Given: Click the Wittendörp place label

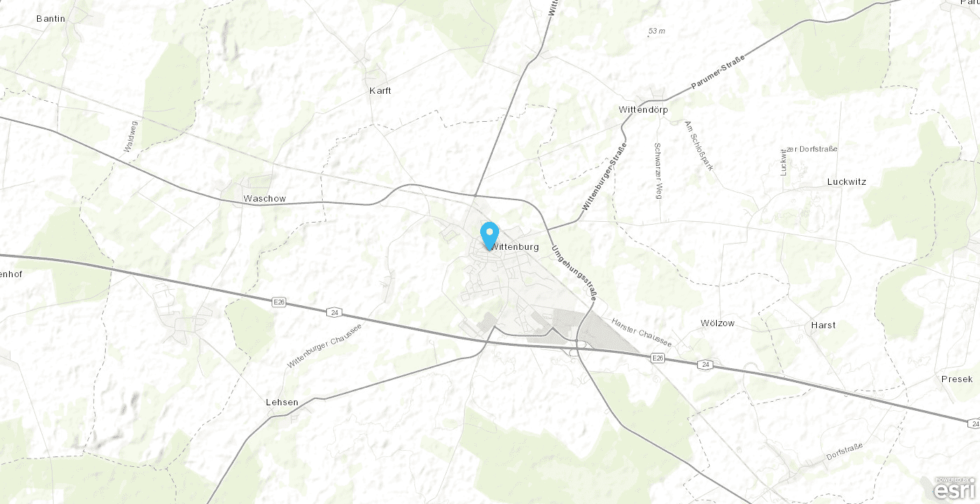Looking at the screenshot, I should [643, 109].
